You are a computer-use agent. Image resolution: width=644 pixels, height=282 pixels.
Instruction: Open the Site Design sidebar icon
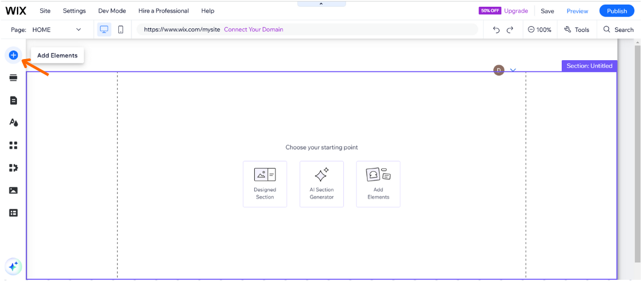[x=13, y=122]
